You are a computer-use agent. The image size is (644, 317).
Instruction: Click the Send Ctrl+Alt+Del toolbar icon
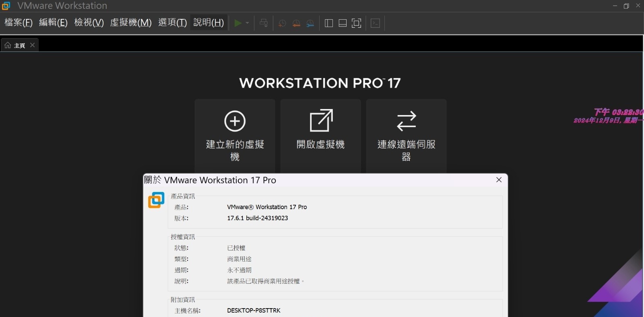click(x=264, y=23)
